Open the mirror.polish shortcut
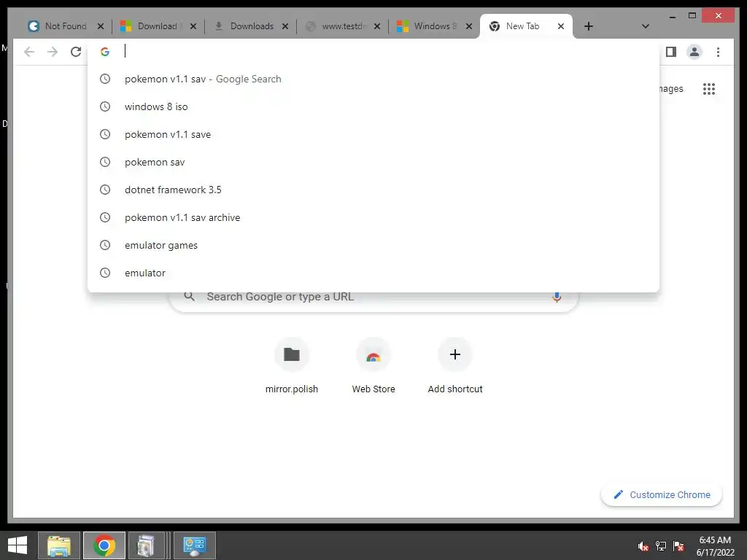The image size is (747, 560). tap(292, 366)
